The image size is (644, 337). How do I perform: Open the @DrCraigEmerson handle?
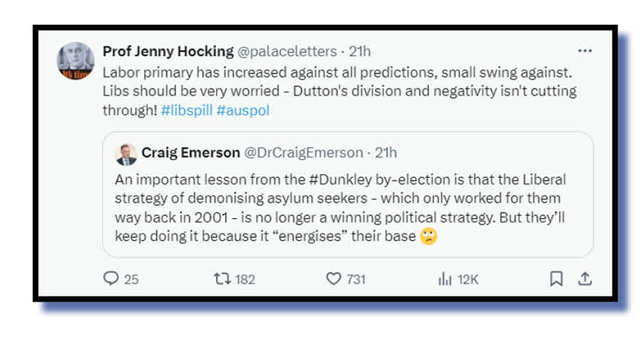303,153
